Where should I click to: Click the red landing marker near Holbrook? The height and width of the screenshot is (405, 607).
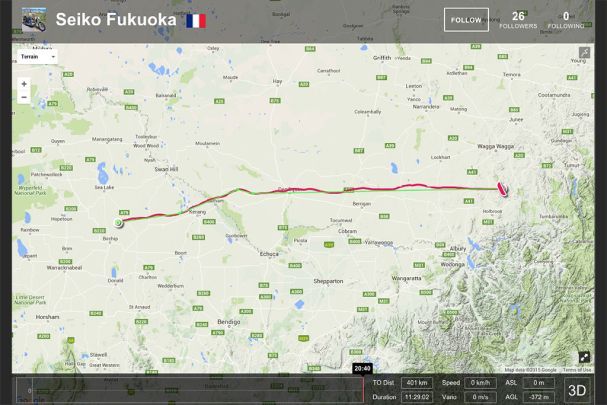pyautogui.click(x=502, y=189)
